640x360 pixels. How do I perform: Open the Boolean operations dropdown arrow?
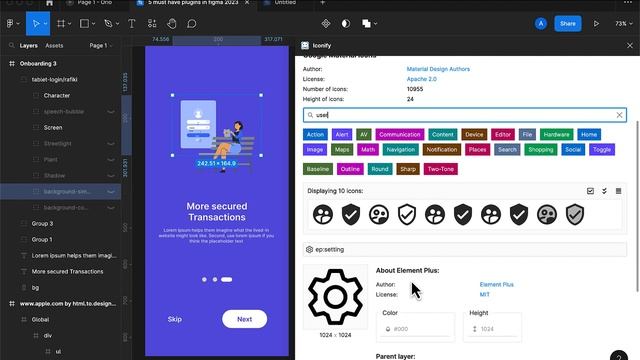click(x=375, y=24)
